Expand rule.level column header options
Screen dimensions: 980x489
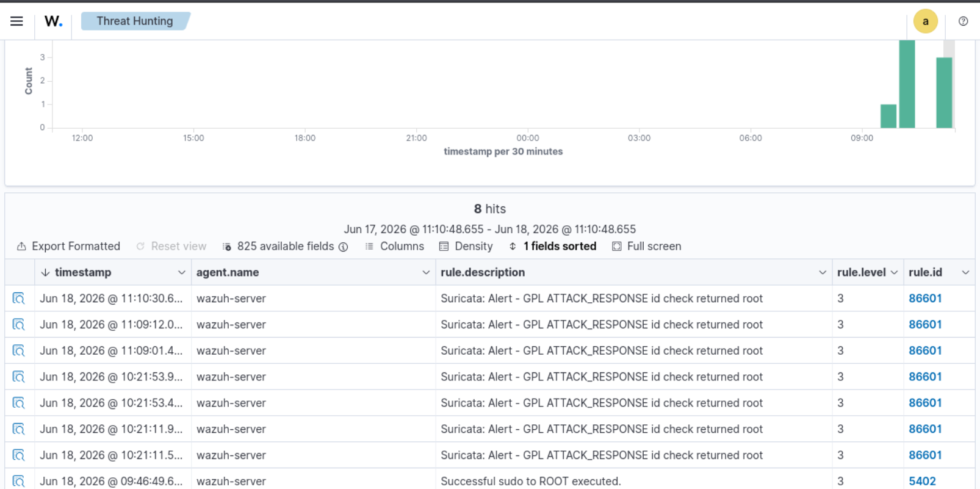[x=894, y=272]
